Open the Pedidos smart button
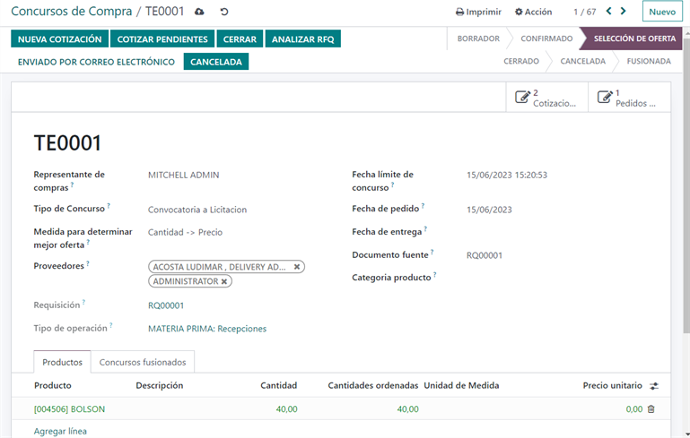The image size is (690, 438). 629,97
